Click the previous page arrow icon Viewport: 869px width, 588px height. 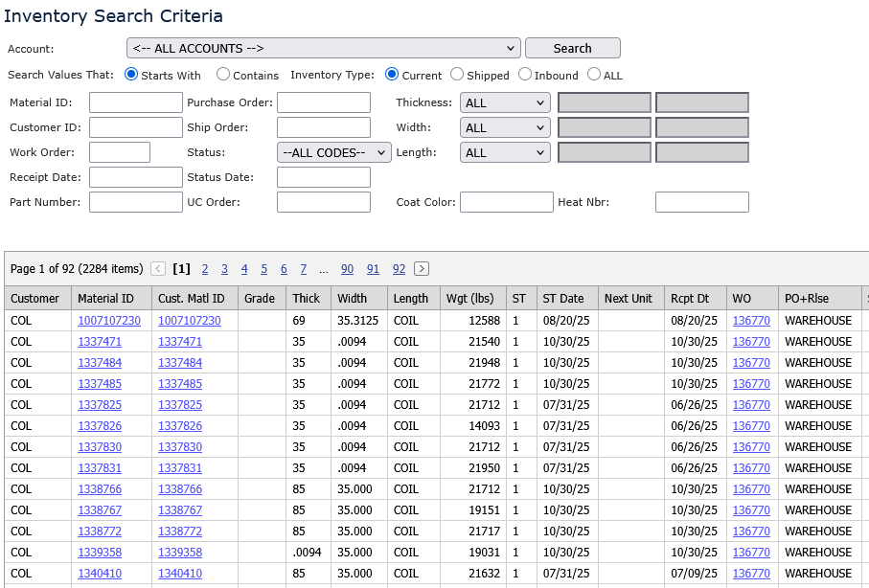pos(157,269)
